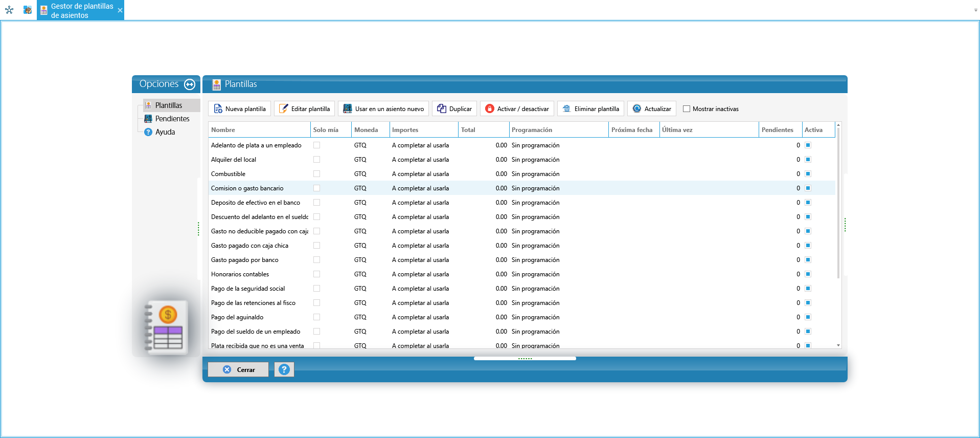Click Activar / desactivar toolbar button

coord(517,108)
